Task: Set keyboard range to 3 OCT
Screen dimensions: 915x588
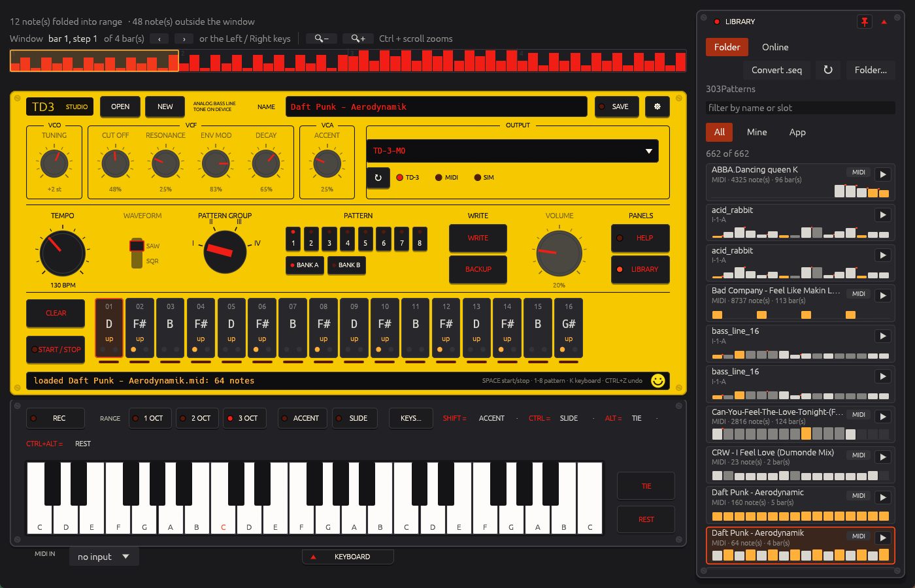Action: (244, 418)
